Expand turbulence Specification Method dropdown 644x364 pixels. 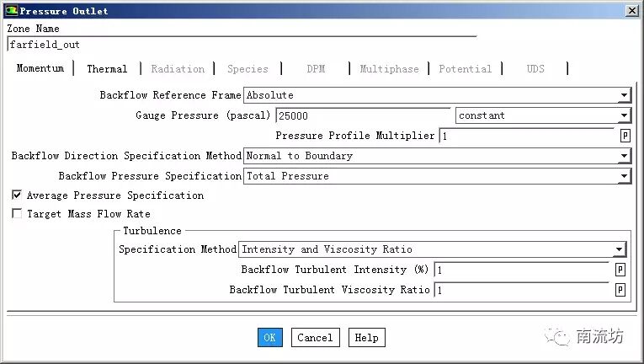tap(619, 249)
